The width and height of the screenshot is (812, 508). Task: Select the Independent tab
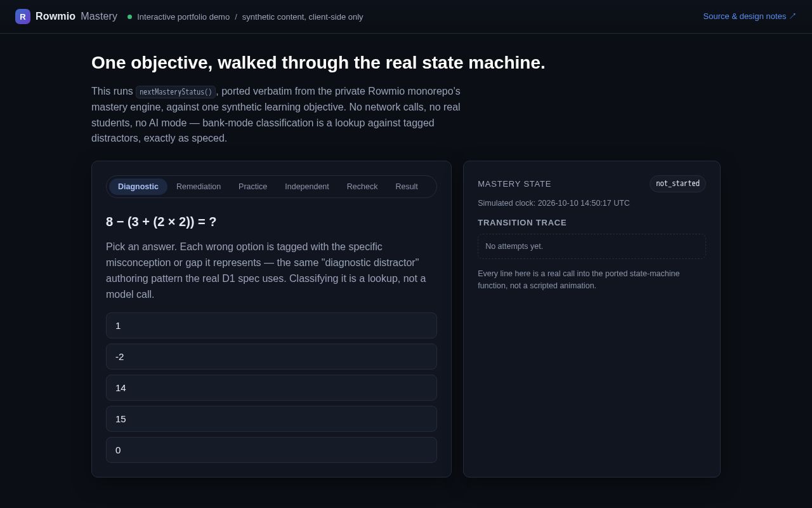(307, 187)
